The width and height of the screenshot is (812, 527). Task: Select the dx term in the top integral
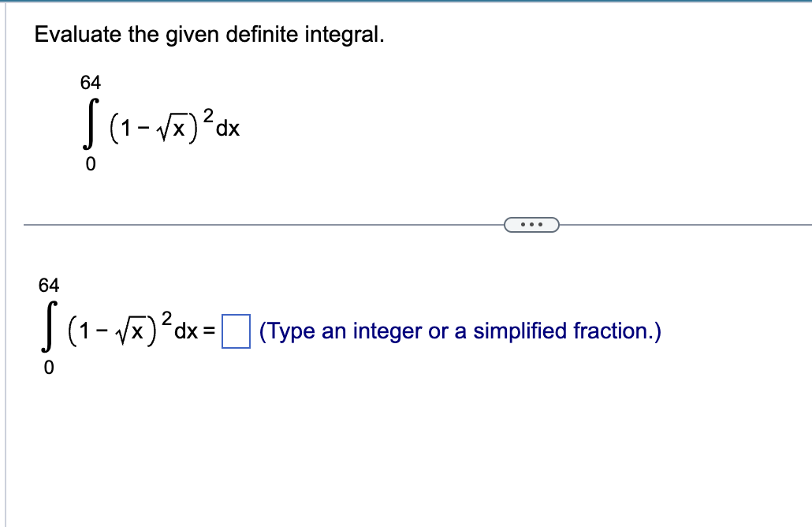click(229, 129)
